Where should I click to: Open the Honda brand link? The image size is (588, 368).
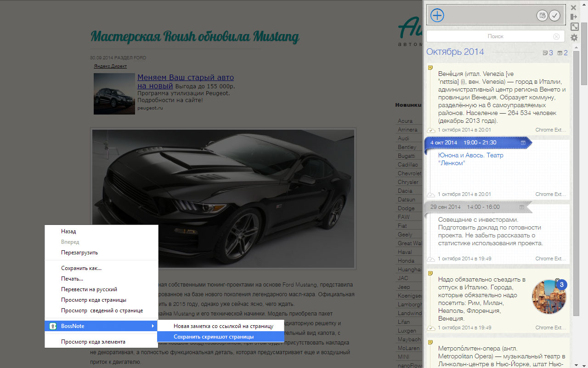click(x=406, y=261)
